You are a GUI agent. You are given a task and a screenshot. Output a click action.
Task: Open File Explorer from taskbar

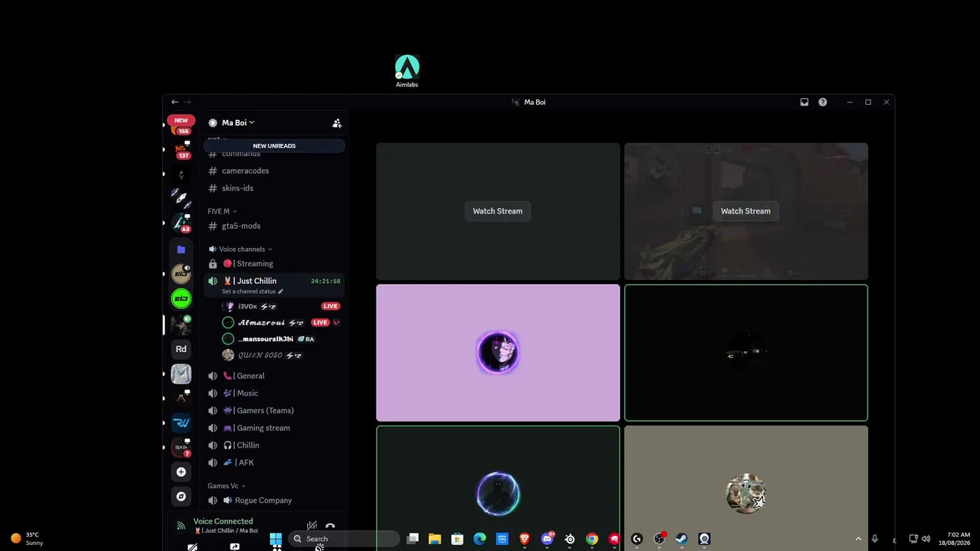pyautogui.click(x=434, y=539)
